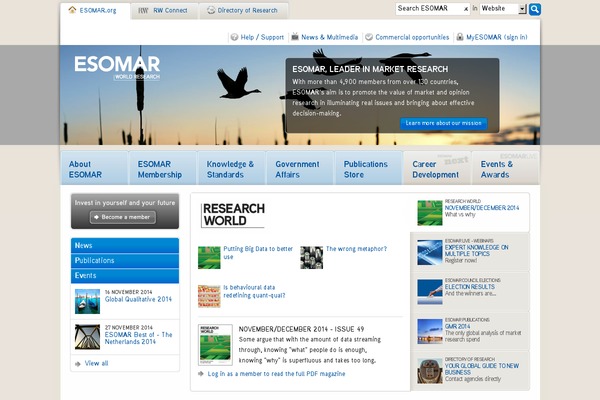The image size is (600, 400).
Task: Click the Commercial opportunities icon
Action: (367, 37)
